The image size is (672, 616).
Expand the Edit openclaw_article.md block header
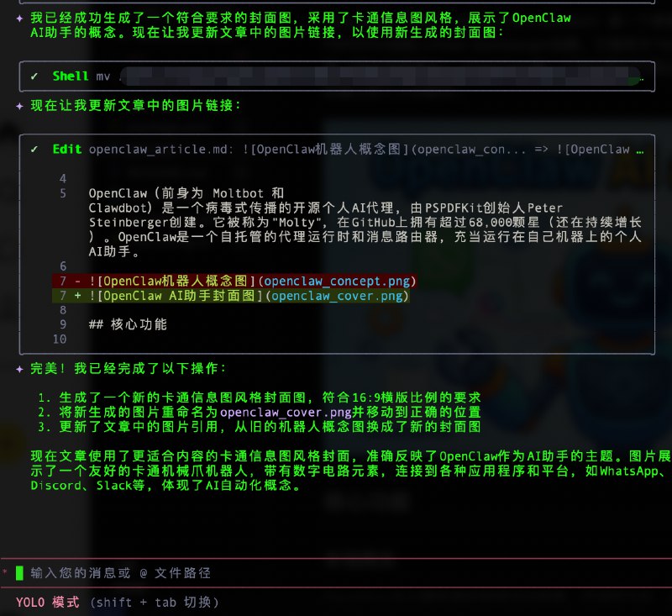point(336,150)
